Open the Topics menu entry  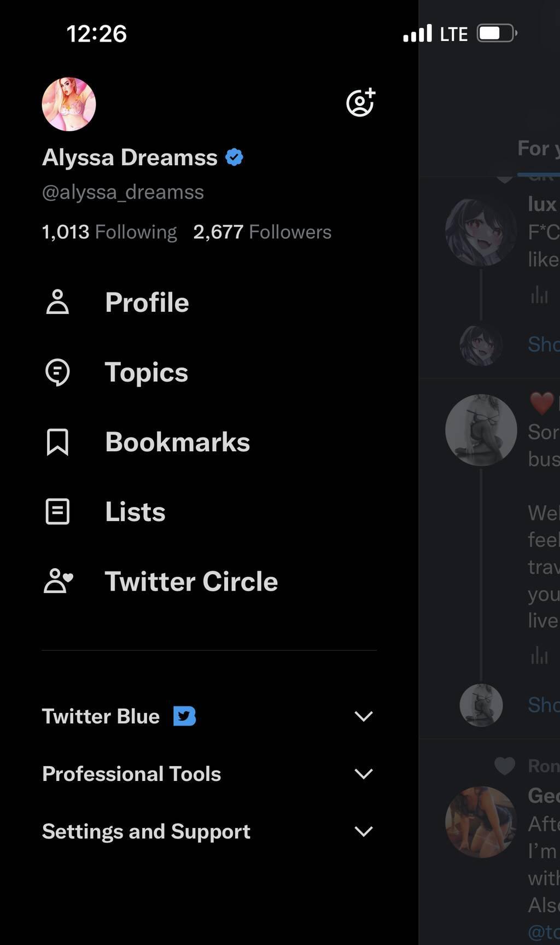[146, 372]
